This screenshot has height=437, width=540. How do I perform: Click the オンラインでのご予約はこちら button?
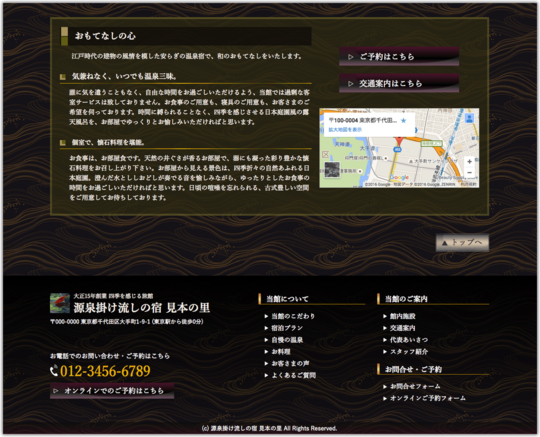click(112, 391)
